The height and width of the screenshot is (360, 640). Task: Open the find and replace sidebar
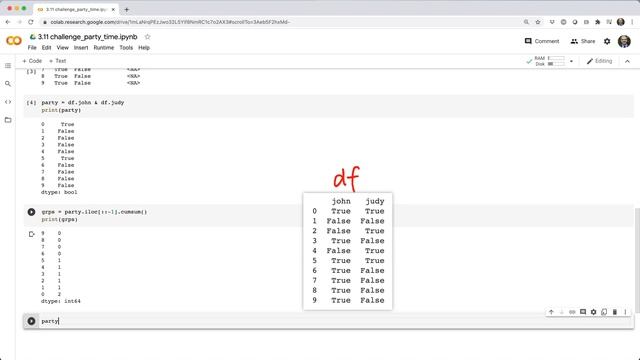(x=8, y=84)
